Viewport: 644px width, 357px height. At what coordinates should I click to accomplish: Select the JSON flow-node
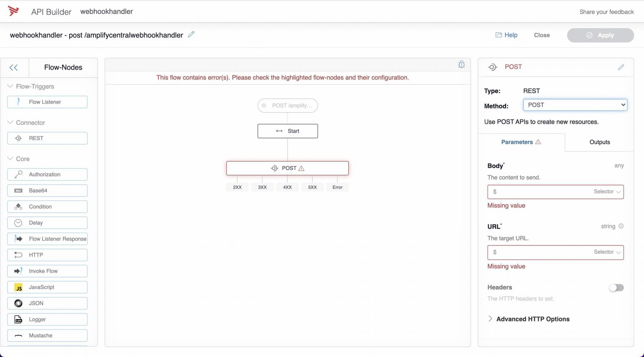[47, 303]
